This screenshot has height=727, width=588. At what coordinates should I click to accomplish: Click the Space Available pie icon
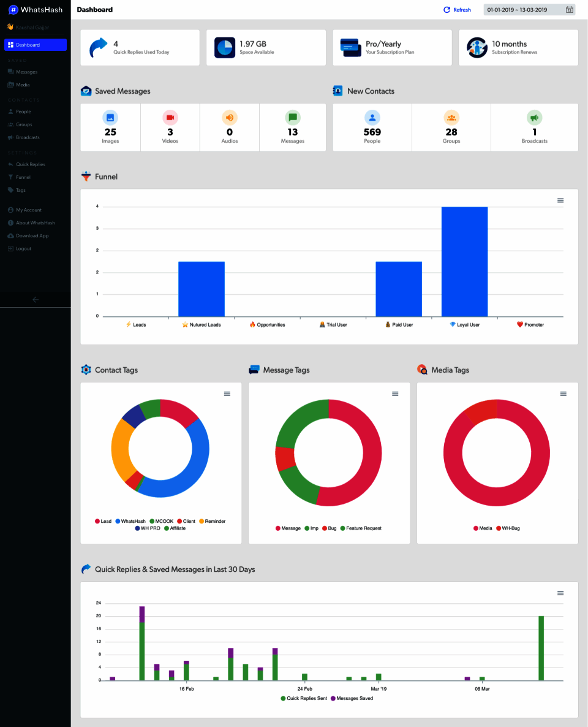225,48
